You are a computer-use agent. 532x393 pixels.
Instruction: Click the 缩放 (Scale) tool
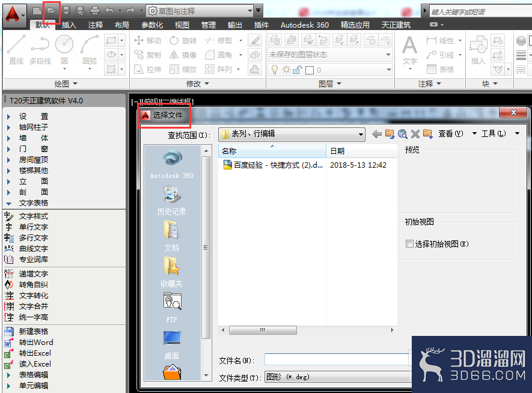pos(183,70)
